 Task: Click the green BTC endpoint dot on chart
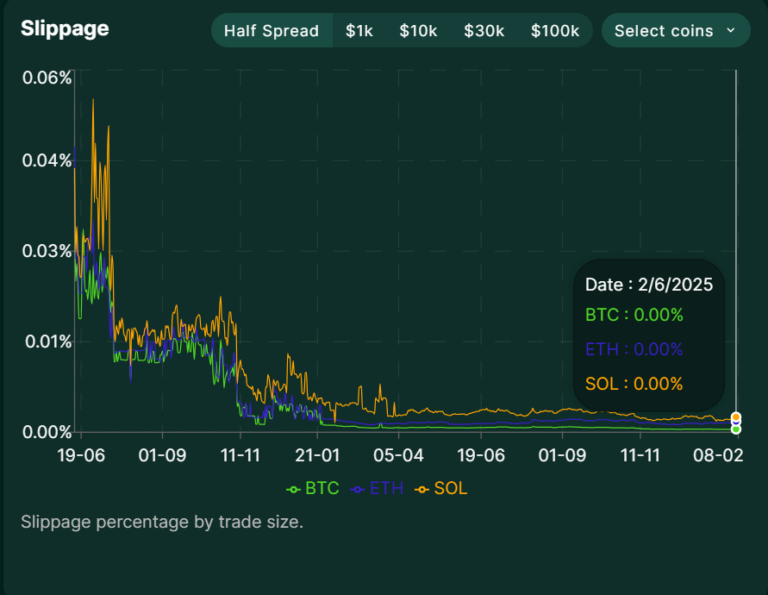[736, 429]
